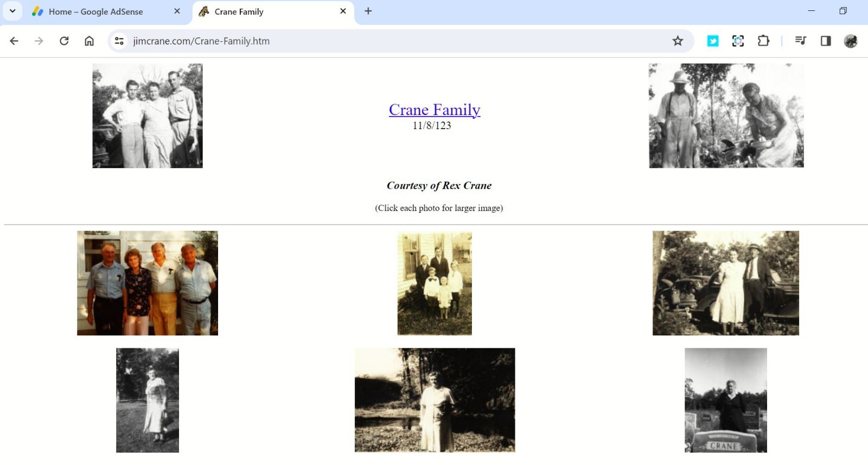This screenshot has height=465, width=868.
Task: Click the forward navigation arrow
Action: click(x=39, y=41)
